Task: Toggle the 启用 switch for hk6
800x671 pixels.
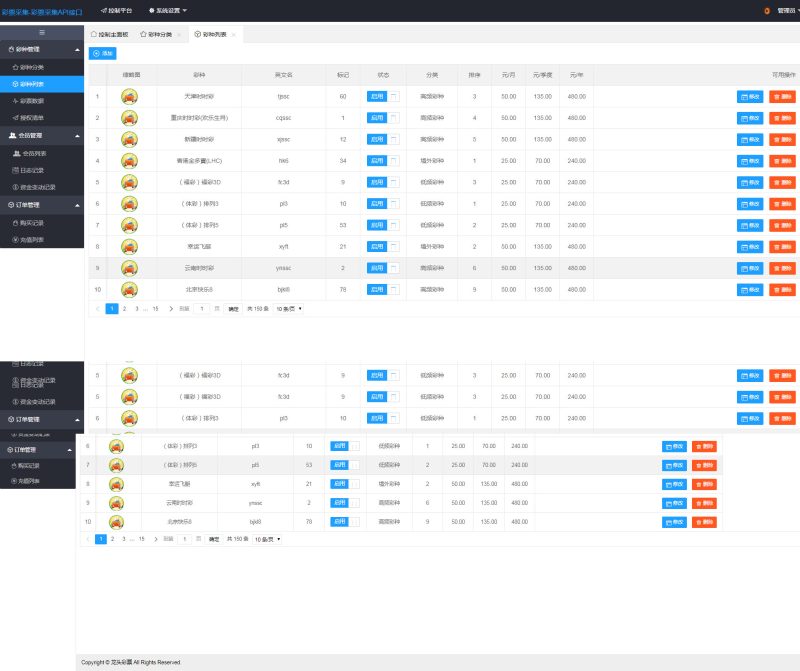Action: [383, 161]
